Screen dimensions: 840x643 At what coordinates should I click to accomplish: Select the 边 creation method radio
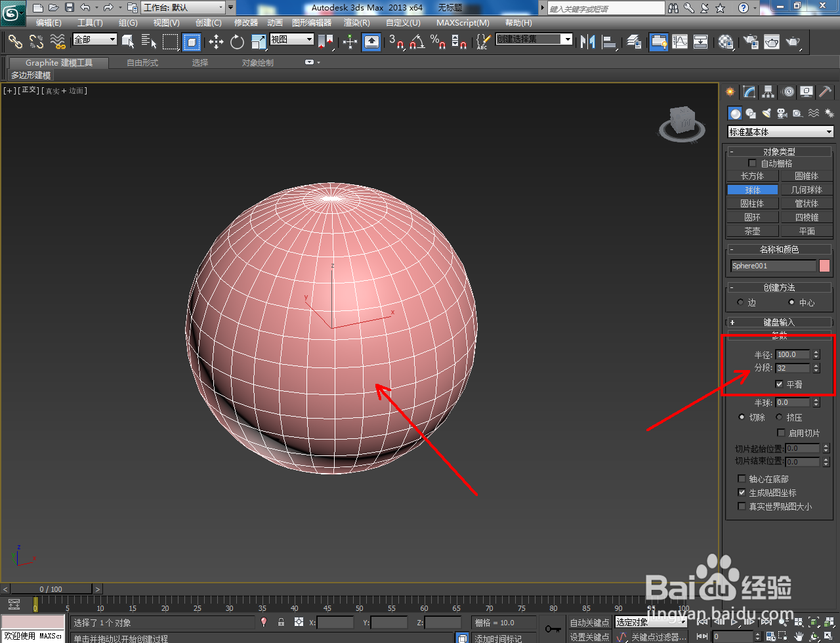[741, 302]
